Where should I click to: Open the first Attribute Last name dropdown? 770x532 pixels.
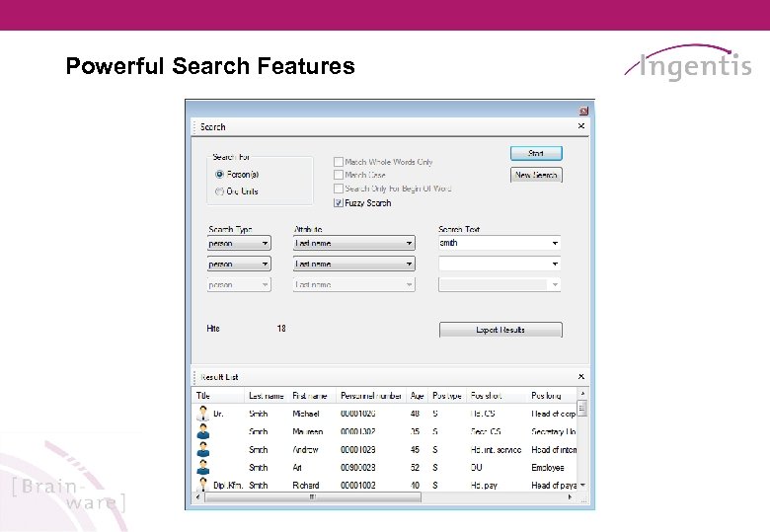tap(354, 244)
